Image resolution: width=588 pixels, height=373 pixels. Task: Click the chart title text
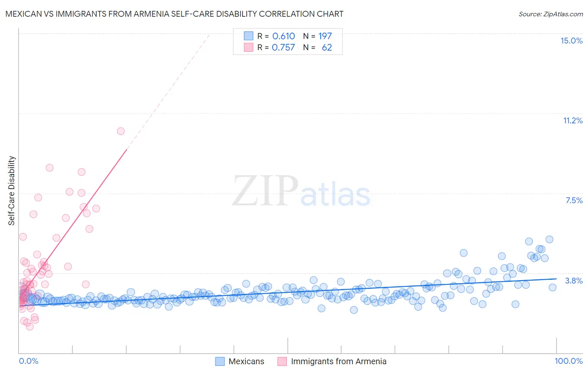[174, 14]
